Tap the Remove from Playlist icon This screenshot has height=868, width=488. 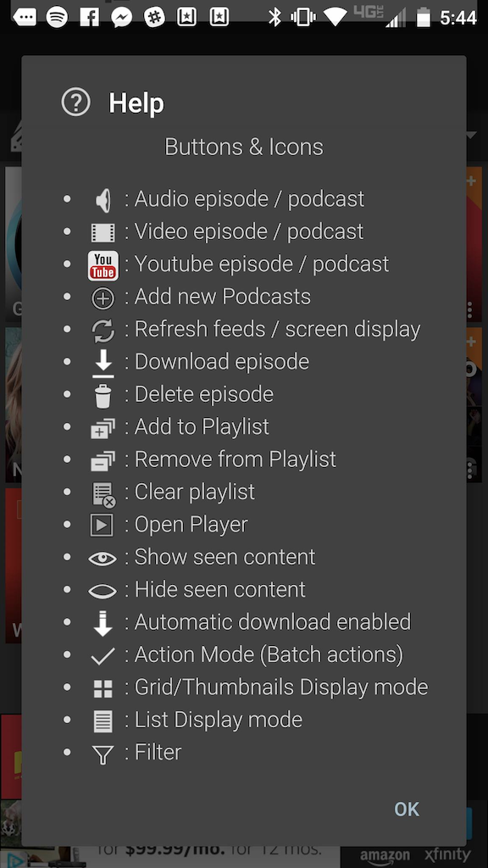[x=103, y=461]
